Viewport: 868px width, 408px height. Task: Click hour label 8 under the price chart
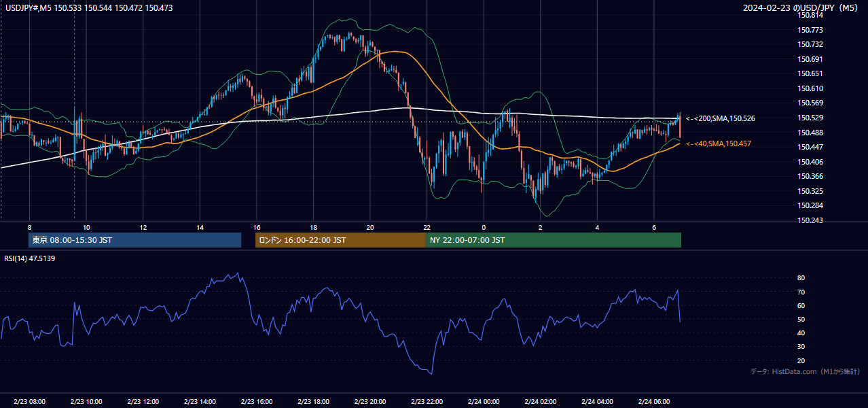pyautogui.click(x=29, y=226)
